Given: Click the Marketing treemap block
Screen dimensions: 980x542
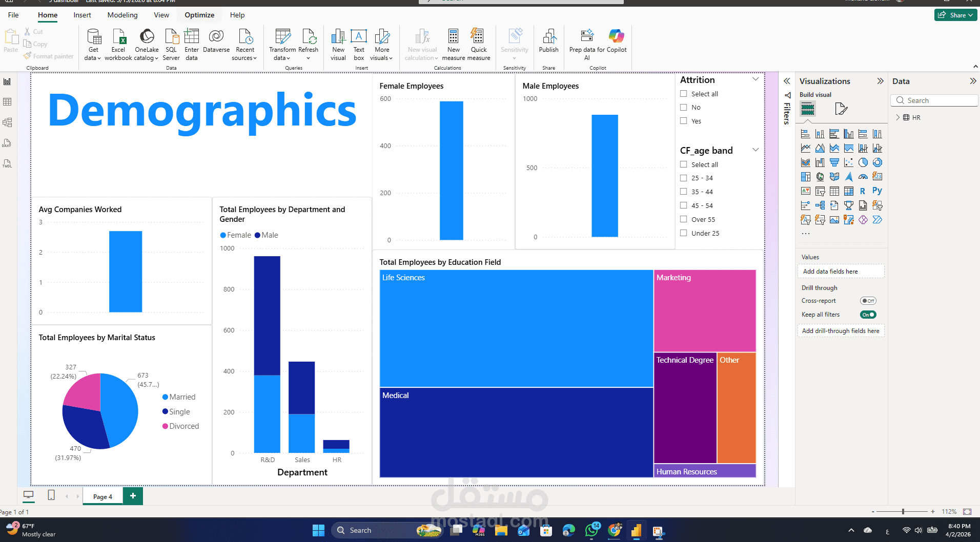Looking at the screenshot, I should click(705, 311).
